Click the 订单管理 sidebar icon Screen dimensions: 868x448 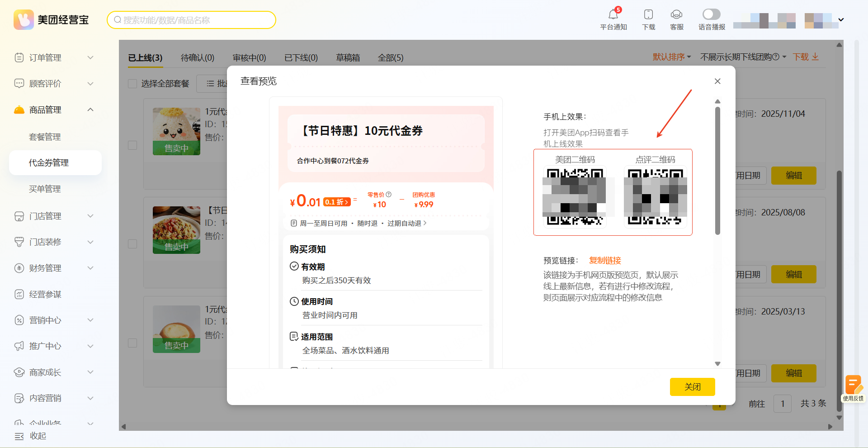point(19,57)
